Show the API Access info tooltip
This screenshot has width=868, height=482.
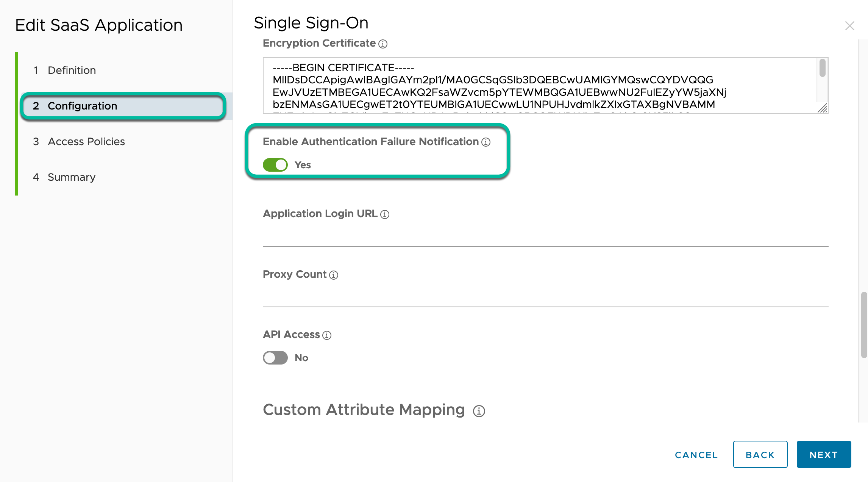[327, 335]
